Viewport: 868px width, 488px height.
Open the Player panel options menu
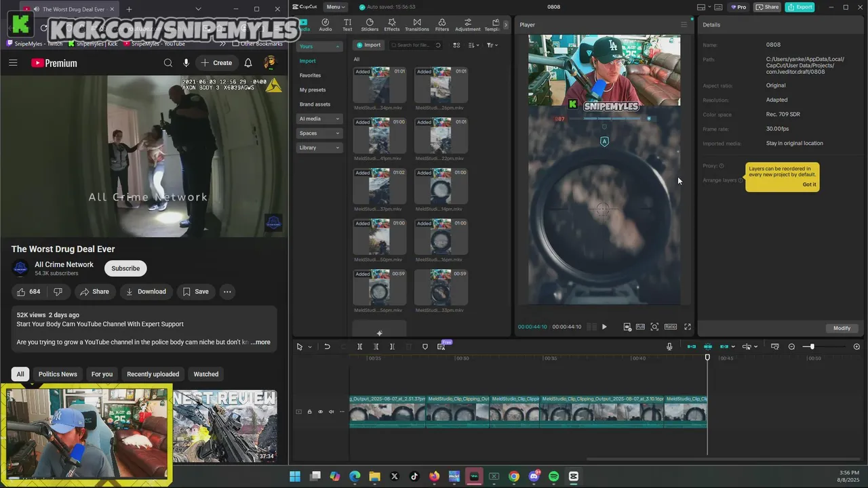(x=684, y=25)
